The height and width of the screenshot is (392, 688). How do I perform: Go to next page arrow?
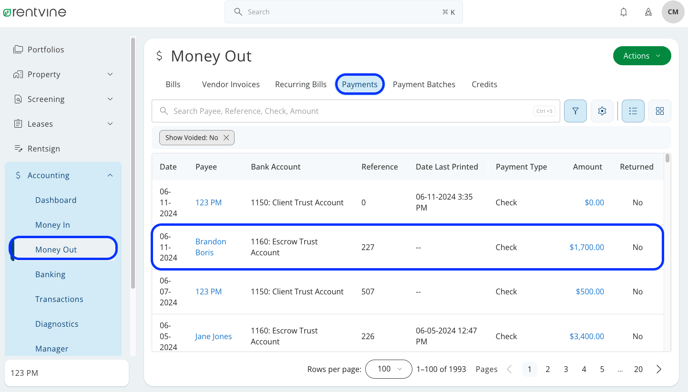click(659, 369)
